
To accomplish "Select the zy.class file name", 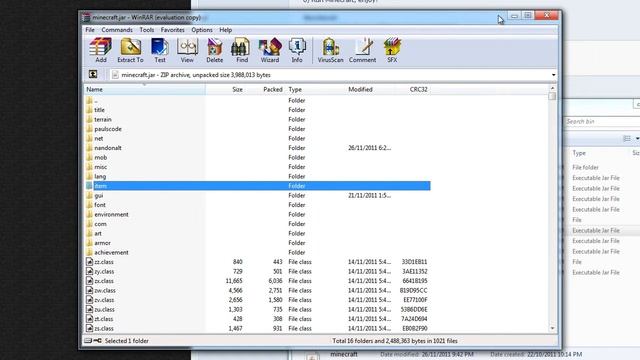I will [104, 271].
